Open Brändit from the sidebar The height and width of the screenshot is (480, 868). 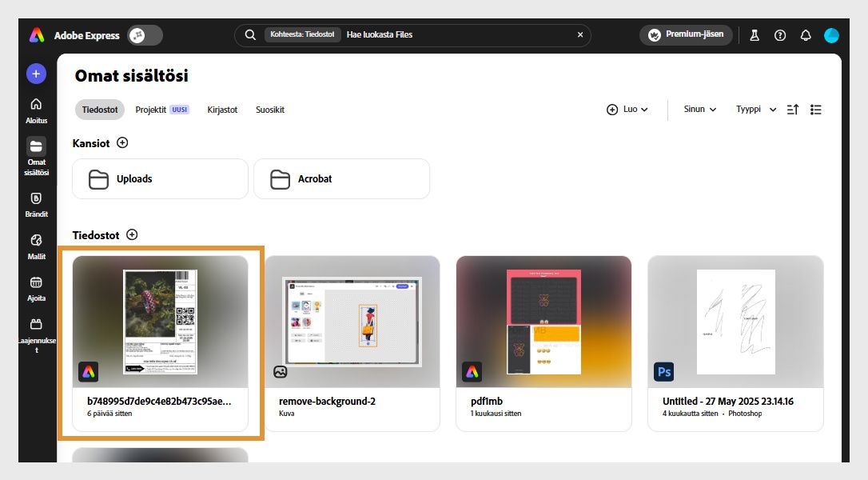click(36, 203)
